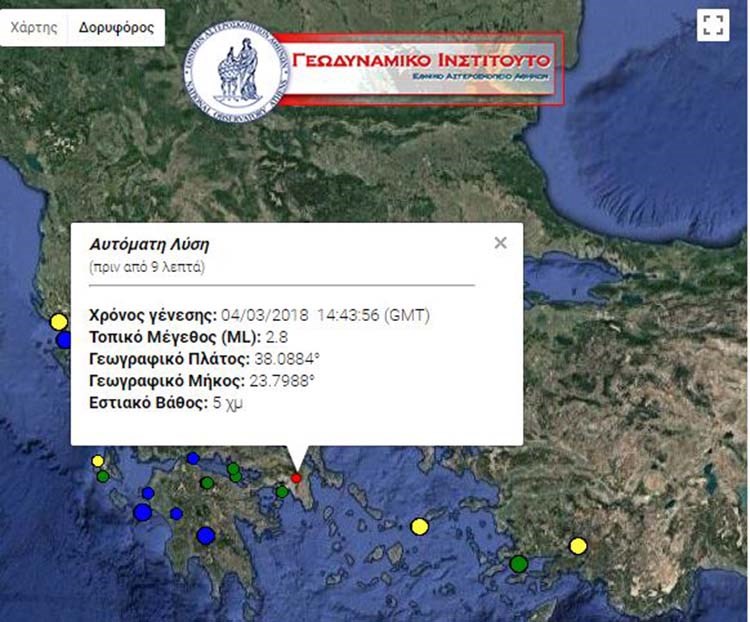This screenshot has width=750, height=622.
Task: Select the large green marker in the southeast Aegean
Action: click(x=518, y=564)
